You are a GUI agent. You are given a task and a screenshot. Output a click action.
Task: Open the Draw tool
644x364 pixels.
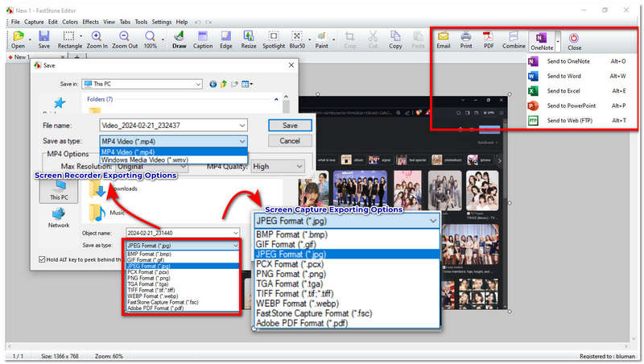click(180, 39)
